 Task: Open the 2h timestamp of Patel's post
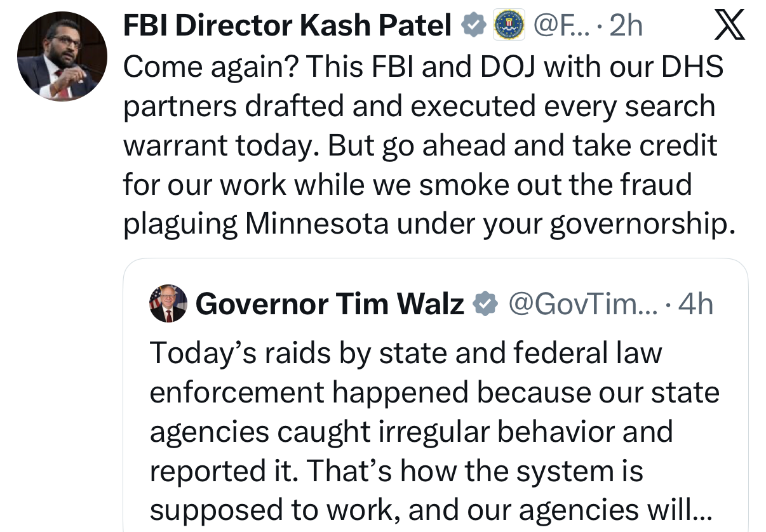pyautogui.click(x=626, y=26)
